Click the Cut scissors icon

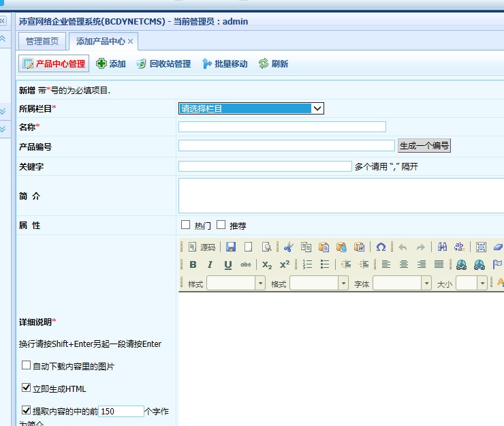[x=289, y=247]
